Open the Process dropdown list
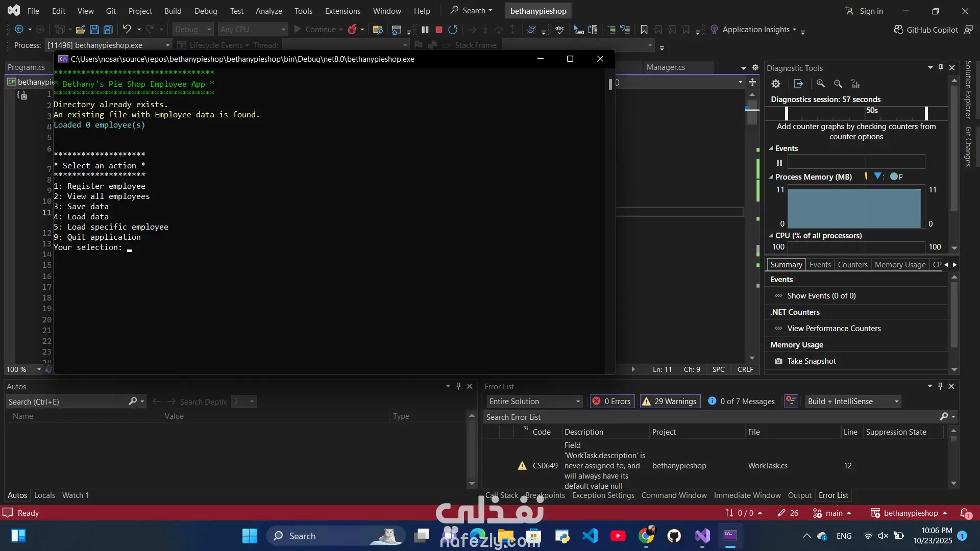This screenshot has width=980, height=551. coord(167,45)
